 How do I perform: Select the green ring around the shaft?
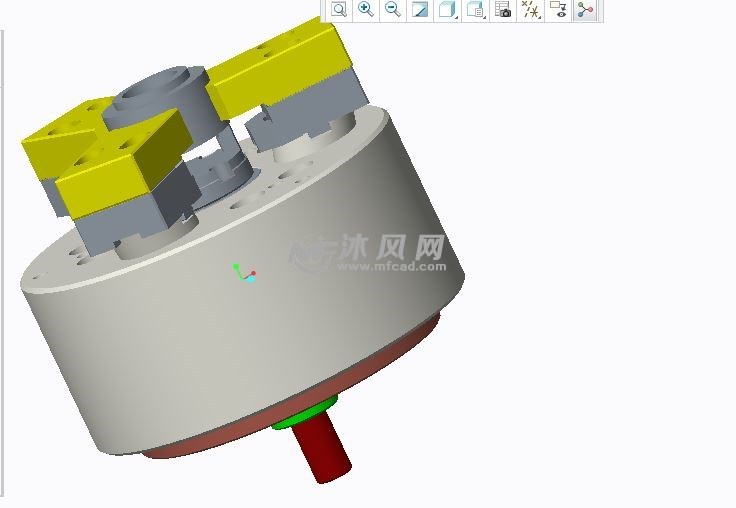click(297, 419)
